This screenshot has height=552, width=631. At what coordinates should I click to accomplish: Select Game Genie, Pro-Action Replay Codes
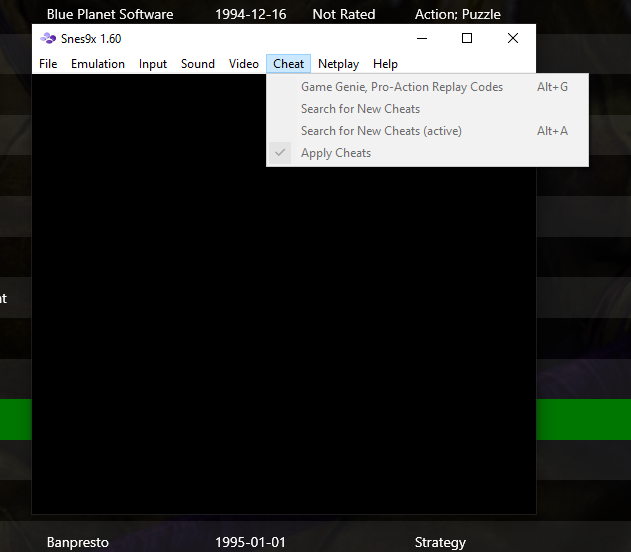pyautogui.click(x=427, y=87)
